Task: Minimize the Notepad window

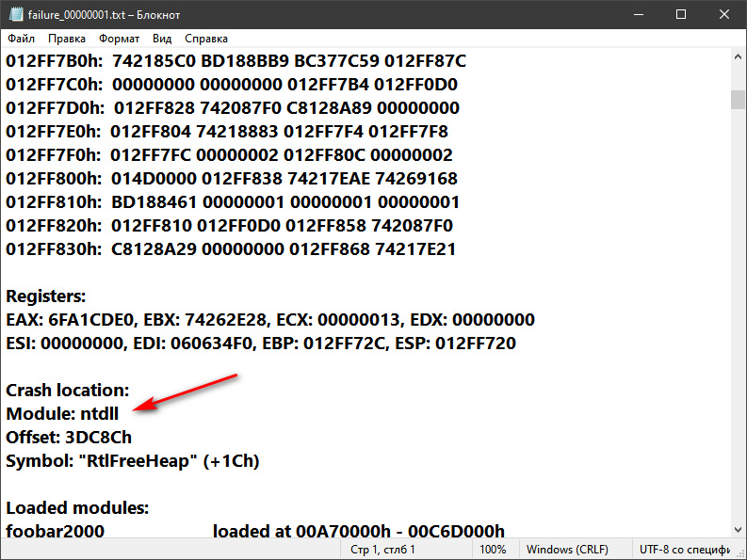Action: (x=639, y=14)
